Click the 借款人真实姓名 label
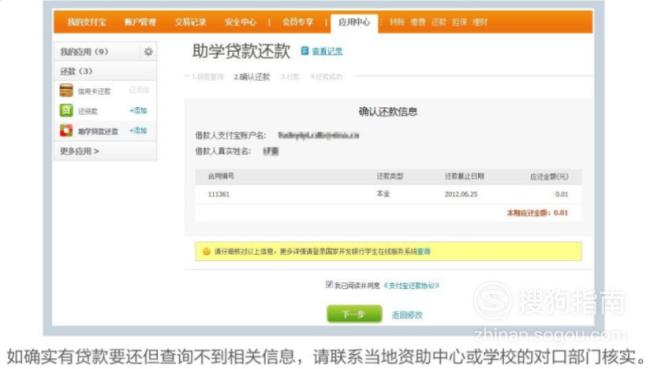The height and width of the screenshot is (369, 650). click(x=223, y=151)
